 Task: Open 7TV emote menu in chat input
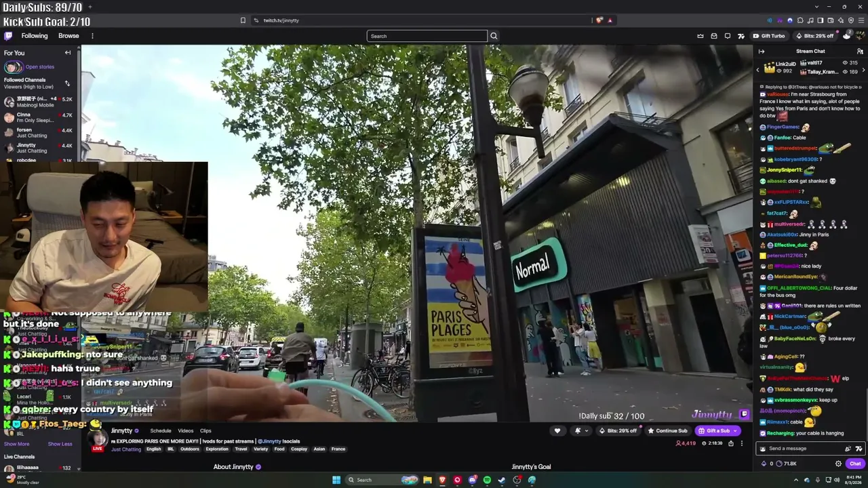(859, 449)
